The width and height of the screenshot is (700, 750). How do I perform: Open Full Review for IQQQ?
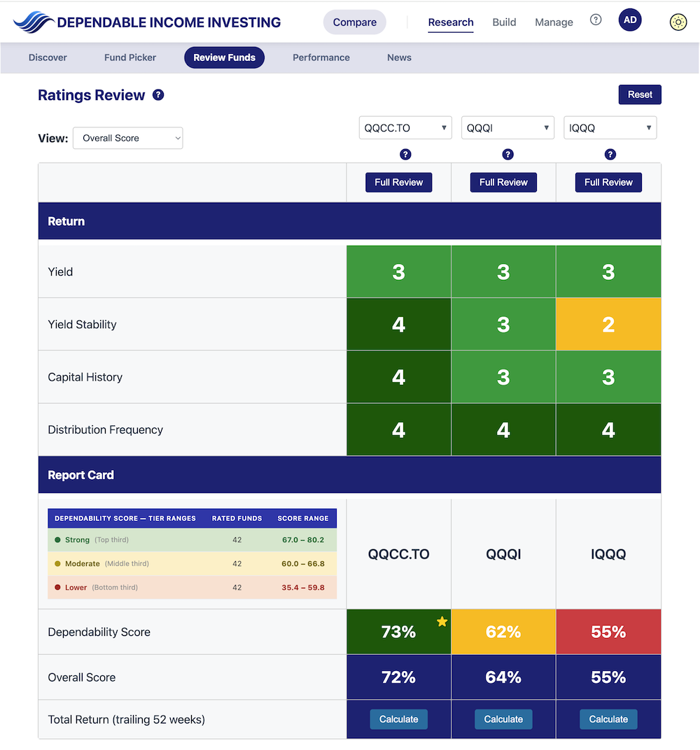[608, 182]
